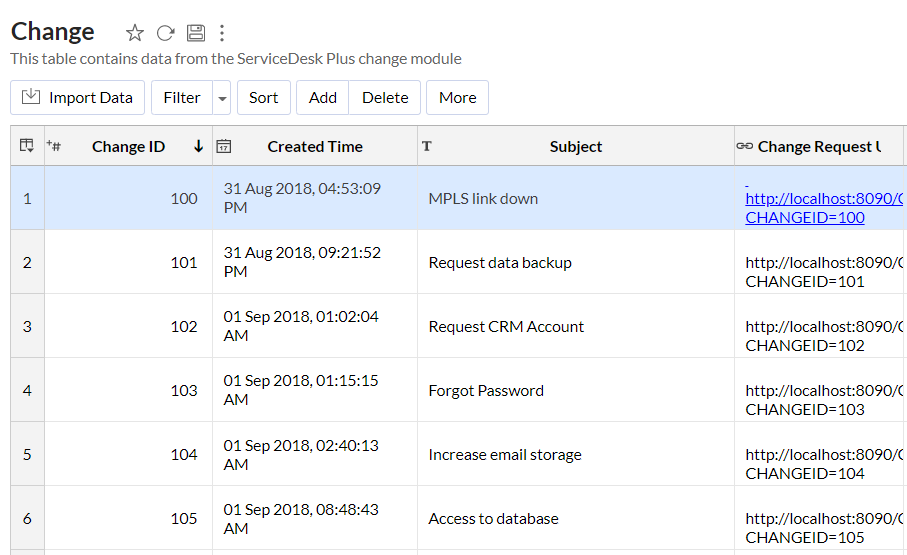This screenshot has width=907, height=555.
Task: Mark the Change table as favorite with the star
Action: (135, 33)
